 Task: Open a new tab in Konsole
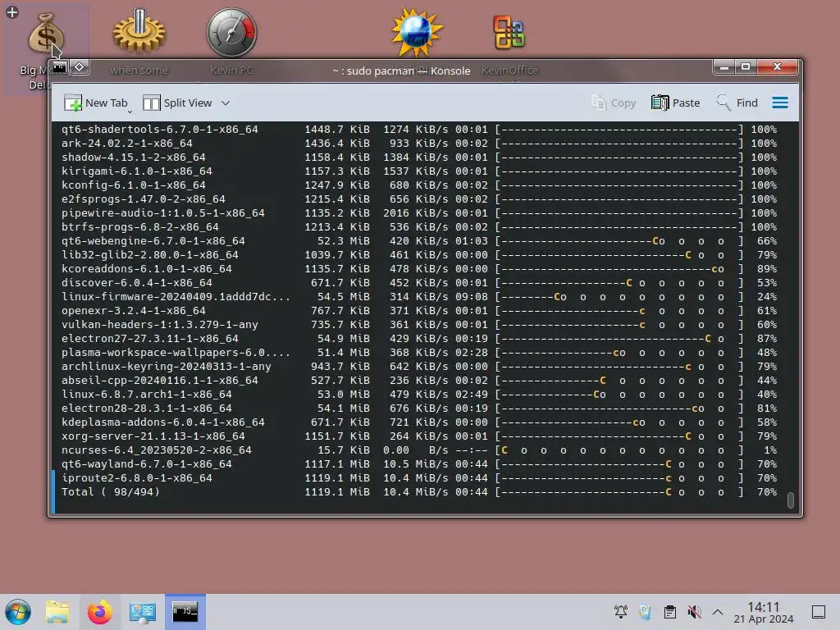tap(95, 103)
